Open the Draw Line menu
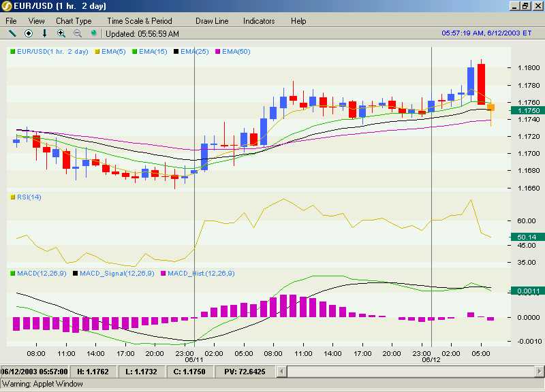The height and width of the screenshot is (392, 545). [x=212, y=21]
